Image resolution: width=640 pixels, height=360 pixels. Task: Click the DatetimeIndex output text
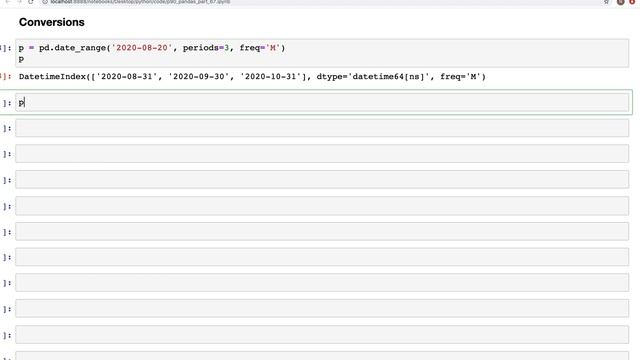(x=252, y=77)
